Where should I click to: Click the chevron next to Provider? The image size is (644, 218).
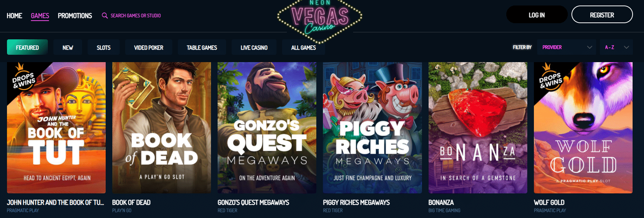[x=590, y=47]
